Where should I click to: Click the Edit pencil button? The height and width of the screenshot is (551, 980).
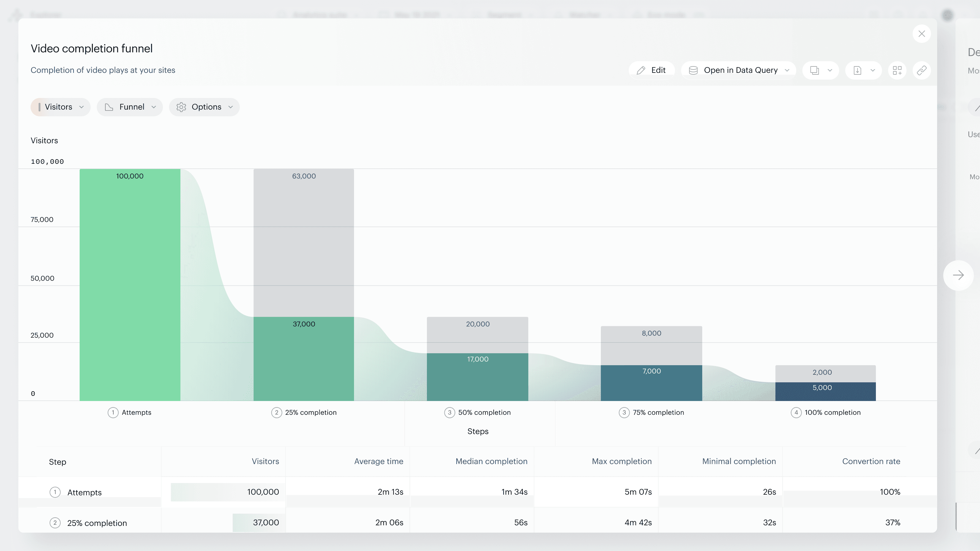[x=651, y=70]
